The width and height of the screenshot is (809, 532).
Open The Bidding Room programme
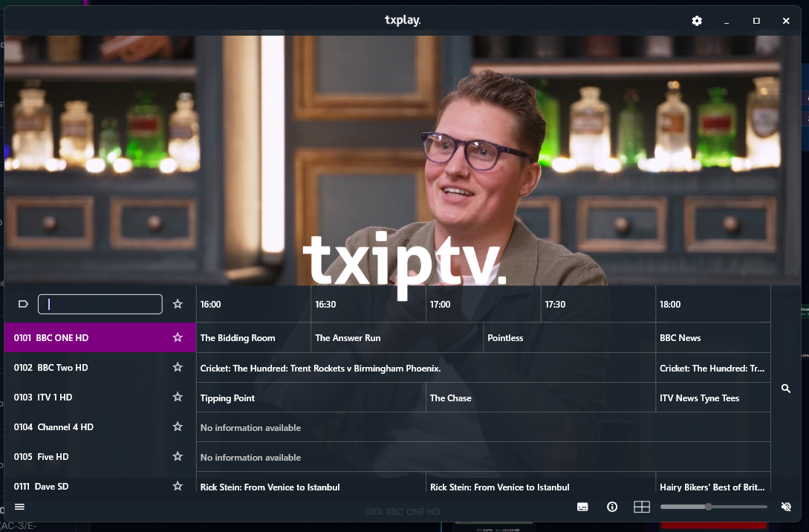(254, 338)
